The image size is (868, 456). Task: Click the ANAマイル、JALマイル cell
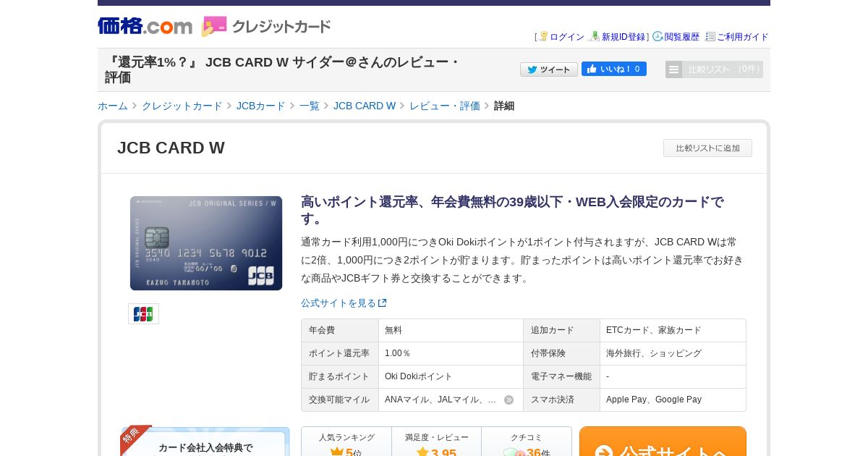pyautogui.click(x=451, y=400)
